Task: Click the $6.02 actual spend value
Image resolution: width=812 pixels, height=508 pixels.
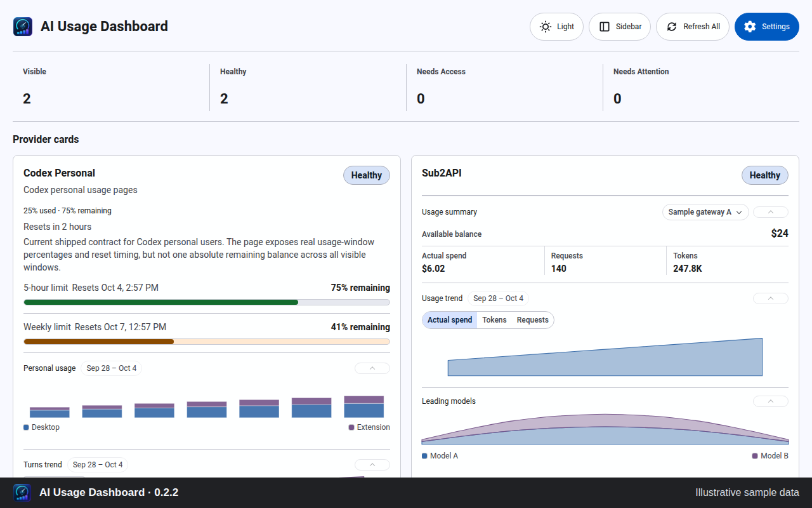Action: coord(433,269)
